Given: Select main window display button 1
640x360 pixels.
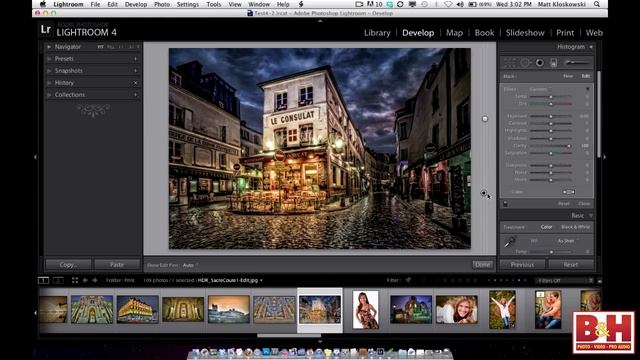Looking at the screenshot, I should click(x=43, y=280).
